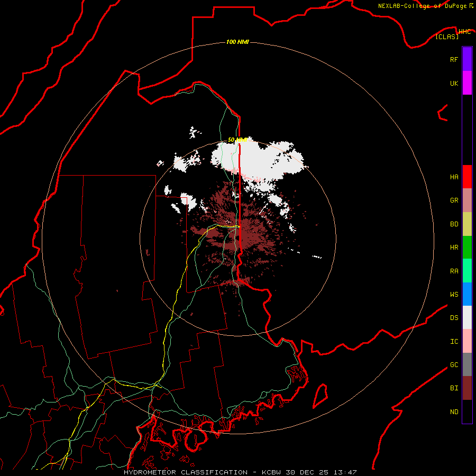Click the UK magenta legend swatch
This screenshot has width=476, height=476.
[467, 83]
